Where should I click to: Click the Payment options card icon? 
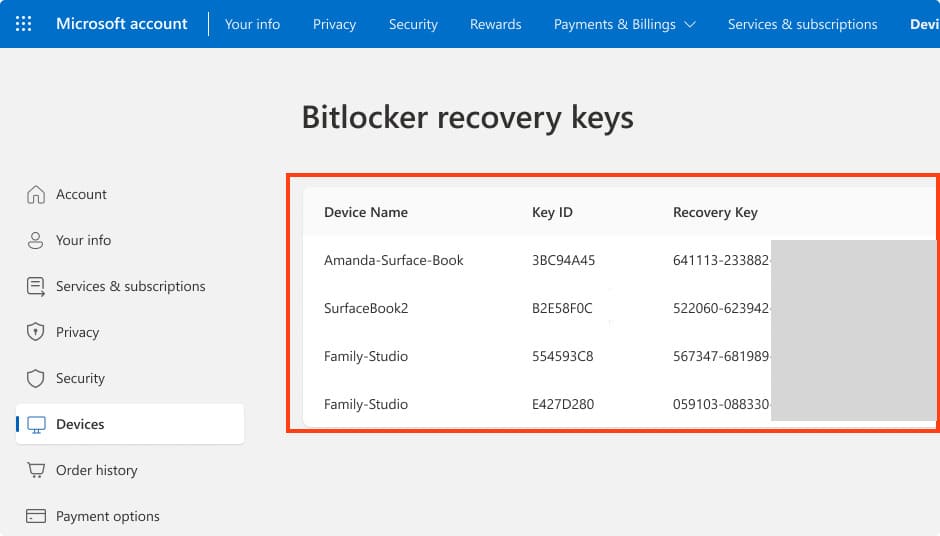click(x=36, y=516)
